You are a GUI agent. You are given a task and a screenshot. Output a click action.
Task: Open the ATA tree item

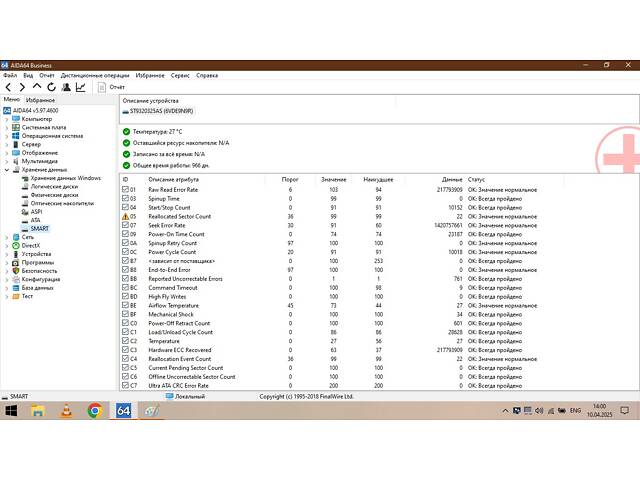click(35, 220)
